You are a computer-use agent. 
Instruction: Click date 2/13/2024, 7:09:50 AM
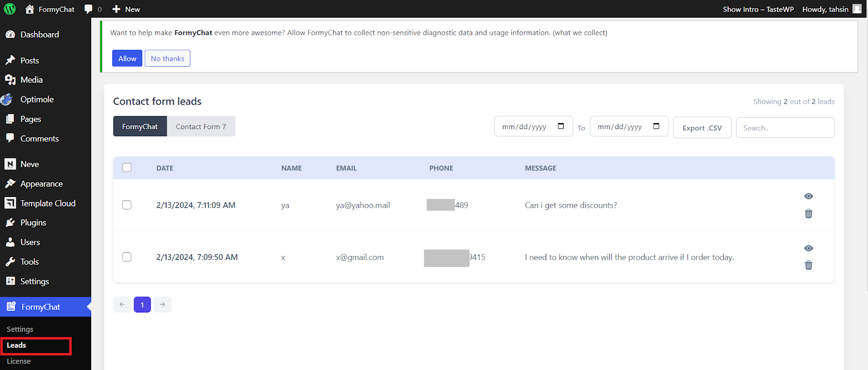pos(197,257)
